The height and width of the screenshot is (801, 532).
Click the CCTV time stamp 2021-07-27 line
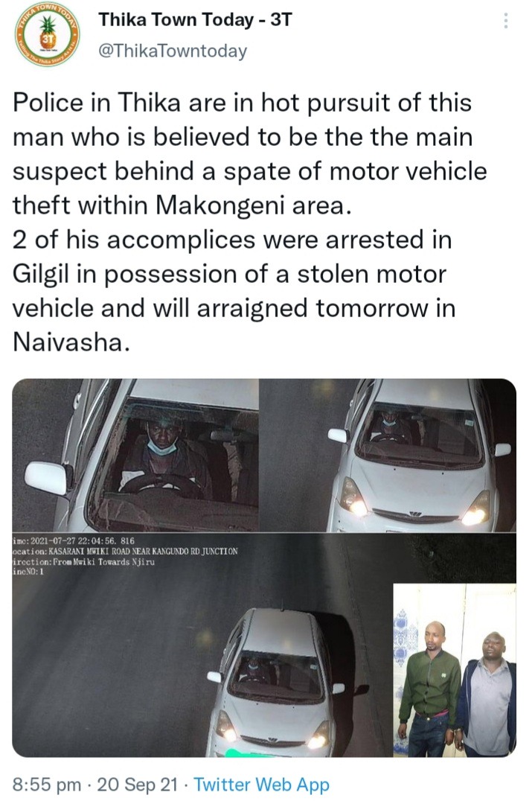[73, 540]
